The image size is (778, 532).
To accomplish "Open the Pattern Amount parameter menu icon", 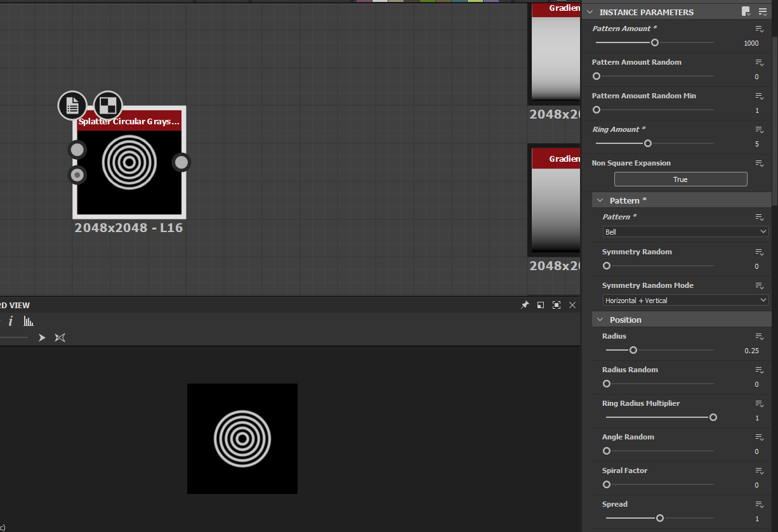I will coord(760,29).
